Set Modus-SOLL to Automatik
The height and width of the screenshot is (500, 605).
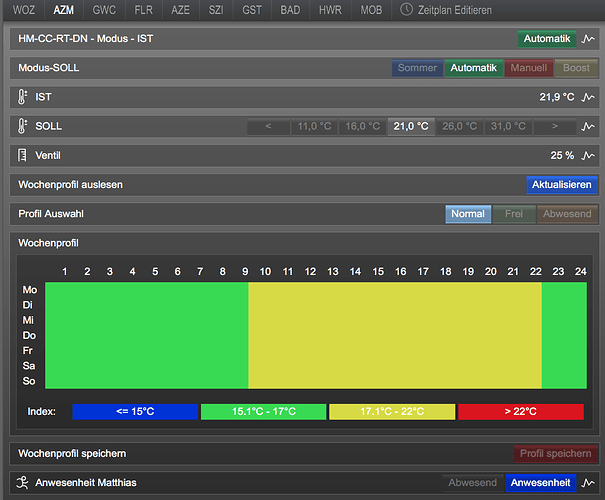(x=473, y=68)
